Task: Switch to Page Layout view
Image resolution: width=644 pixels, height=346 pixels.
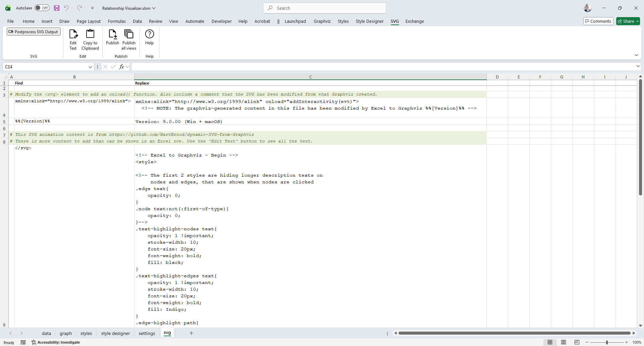Action: point(563,342)
